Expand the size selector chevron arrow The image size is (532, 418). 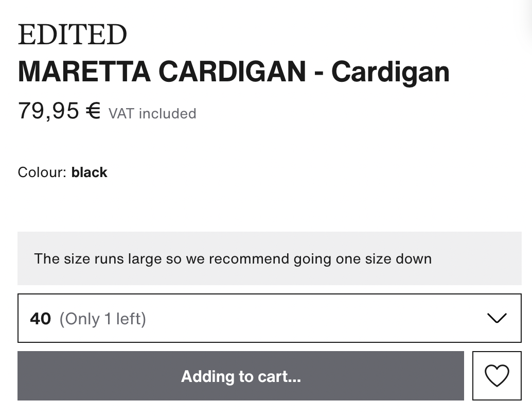click(496, 318)
